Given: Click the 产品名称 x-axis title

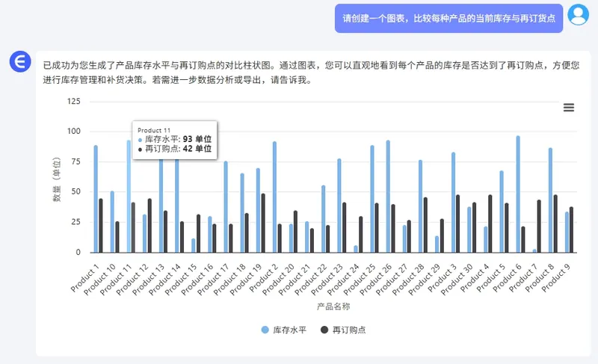Looking at the screenshot, I should tap(333, 306).
